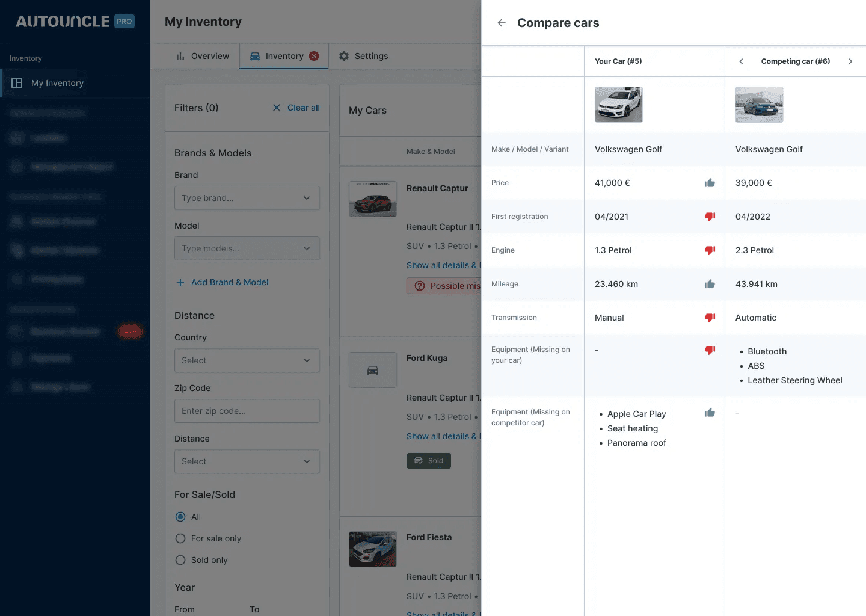Click the Inventory tab car icon

(x=255, y=56)
